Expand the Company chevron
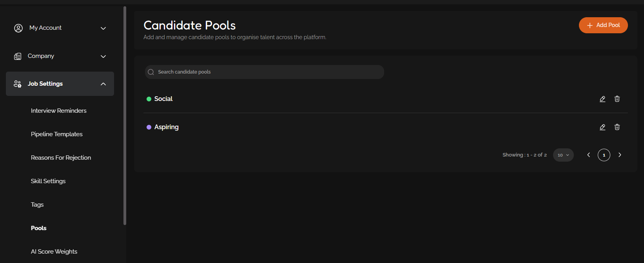Image resolution: width=644 pixels, height=263 pixels. [x=103, y=56]
